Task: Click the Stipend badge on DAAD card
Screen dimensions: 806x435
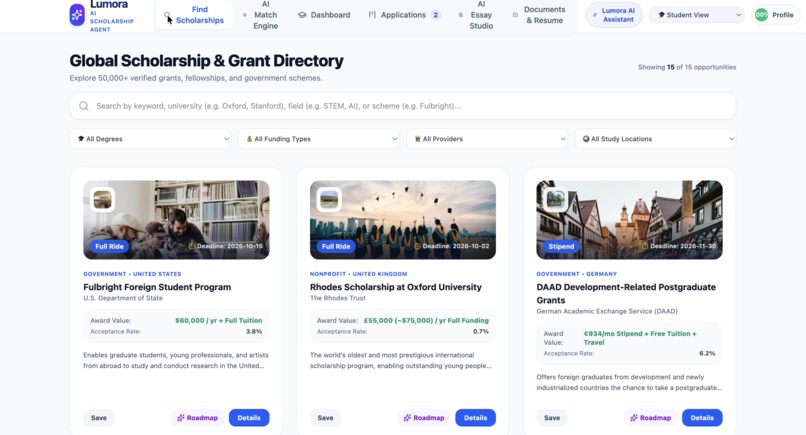Action: [x=561, y=246]
